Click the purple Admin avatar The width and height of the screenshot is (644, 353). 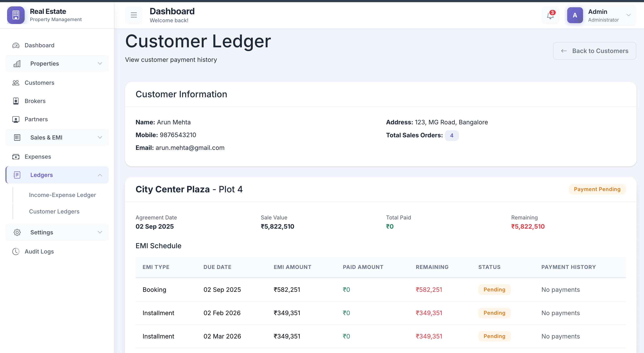575,15
